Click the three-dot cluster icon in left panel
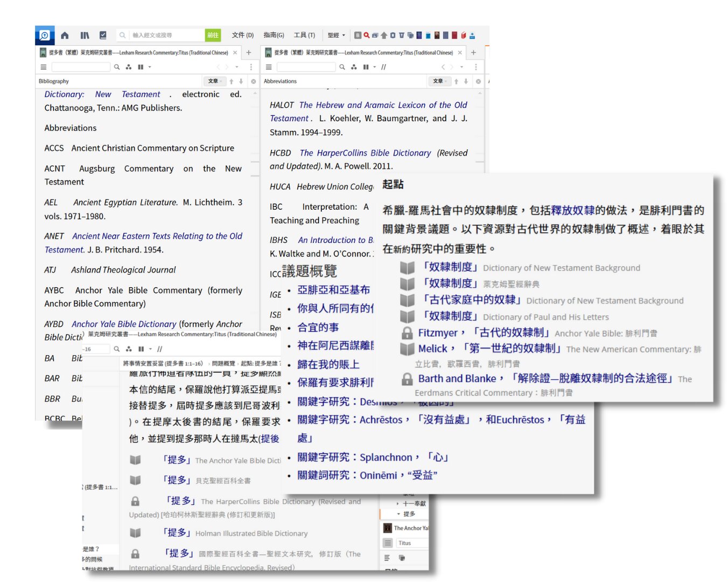The width and height of the screenshot is (728, 583). (129, 67)
